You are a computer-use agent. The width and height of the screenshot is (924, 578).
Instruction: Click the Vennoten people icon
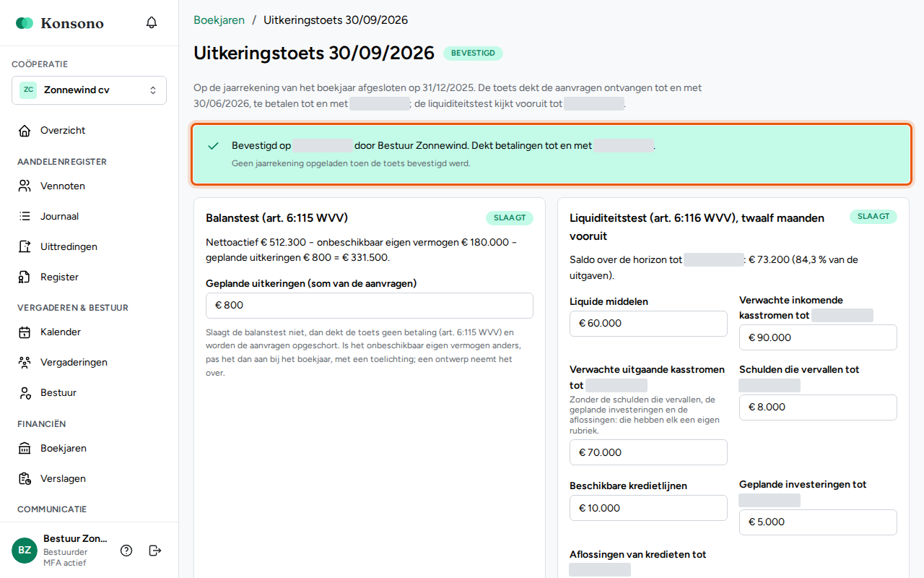pyautogui.click(x=25, y=186)
